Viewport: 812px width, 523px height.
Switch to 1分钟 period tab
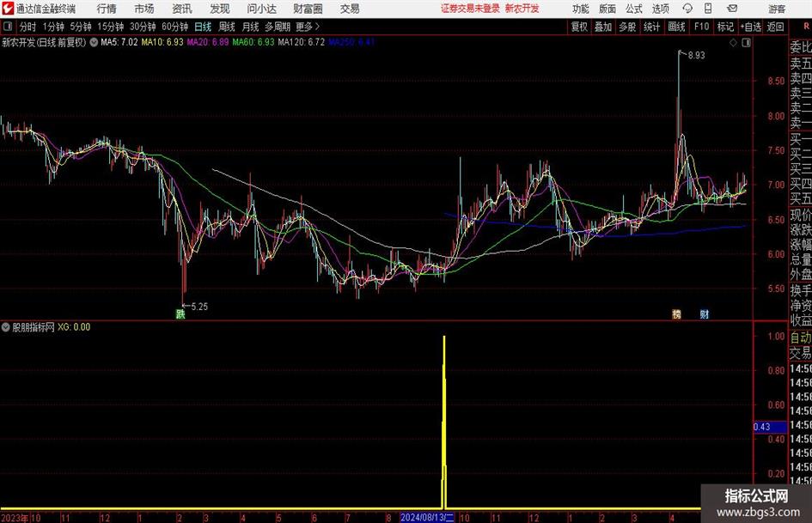53,27
